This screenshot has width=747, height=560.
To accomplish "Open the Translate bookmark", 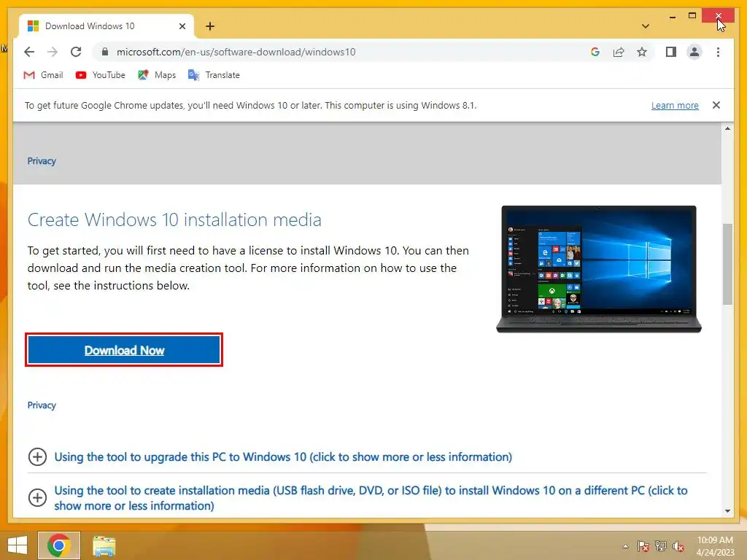I will (x=214, y=75).
